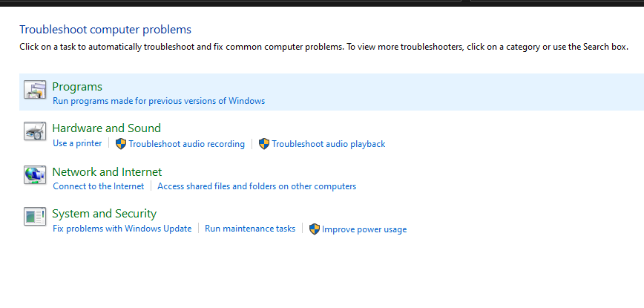The image size is (644, 308).
Task: Open the Hardware and Sound category heading
Action: pos(106,128)
